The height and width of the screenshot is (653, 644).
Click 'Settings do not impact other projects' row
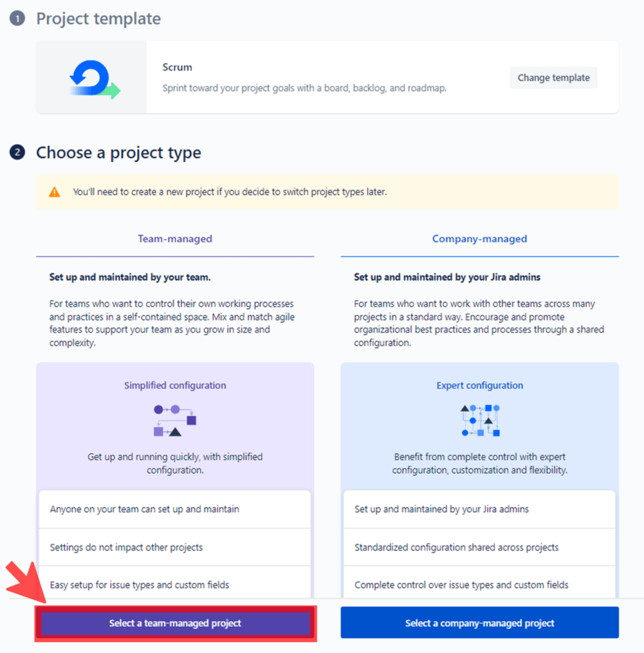point(175,547)
